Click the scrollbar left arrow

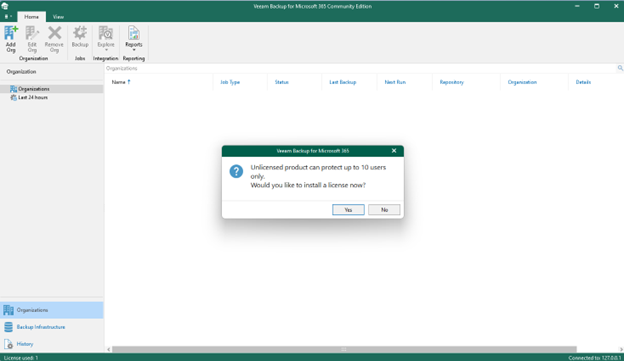pyautogui.click(x=108, y=349)
